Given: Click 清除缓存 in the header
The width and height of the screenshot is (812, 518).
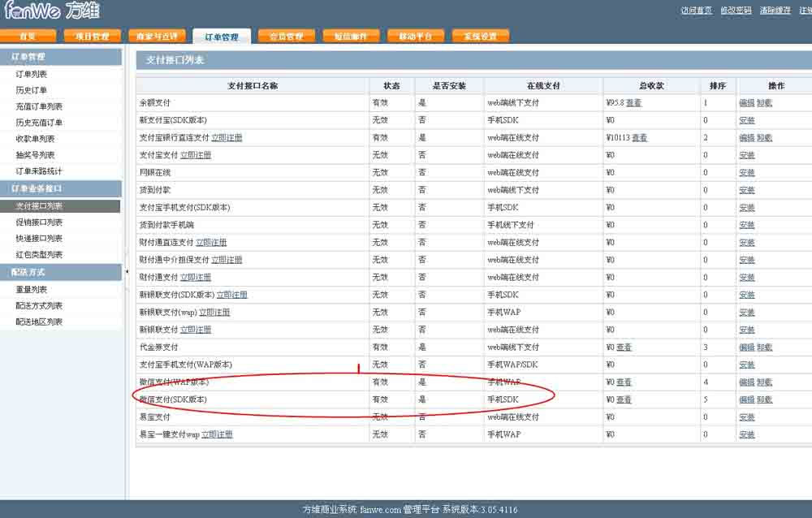Looking at the screenshot, I should 775,11.
